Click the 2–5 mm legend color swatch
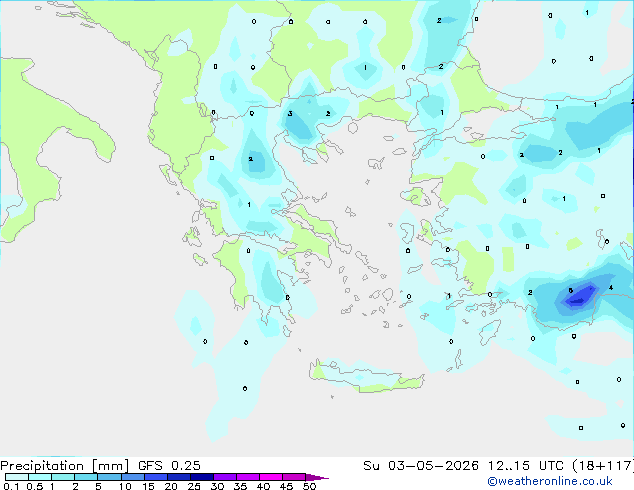Screen dimensions: 634x490 (x=86, y=477)
